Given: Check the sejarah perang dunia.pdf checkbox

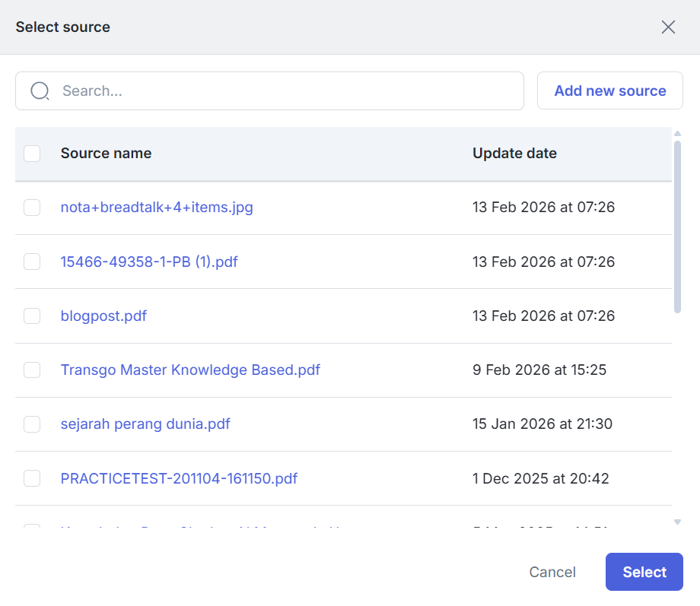Looking at the screenshot, I should click(x=32, y=424).
